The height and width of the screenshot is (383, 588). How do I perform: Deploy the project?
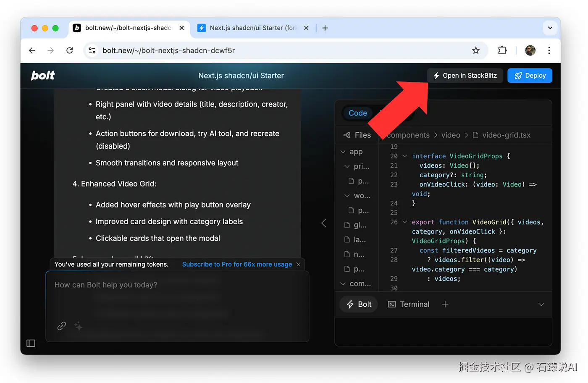(530, 76)
